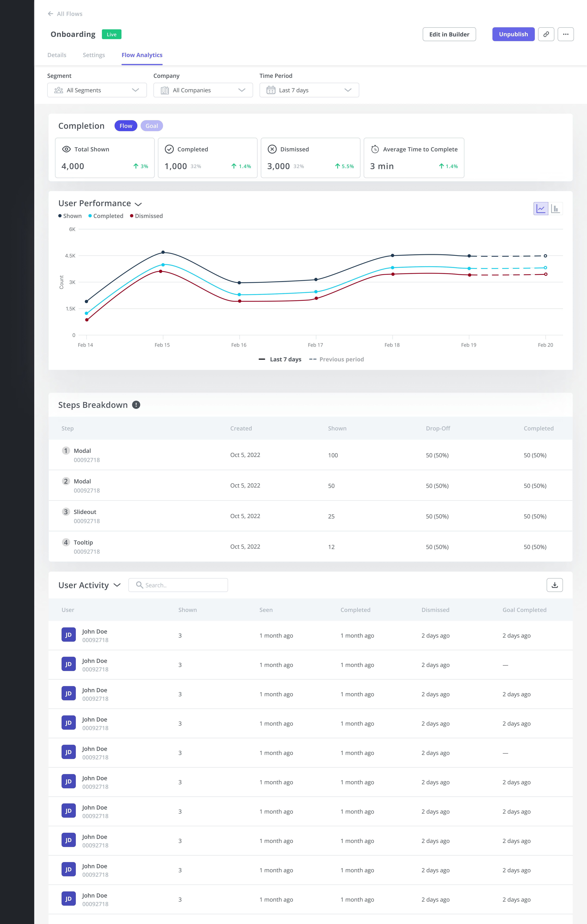Open the Segment dropdown filter

coord(97,90)
